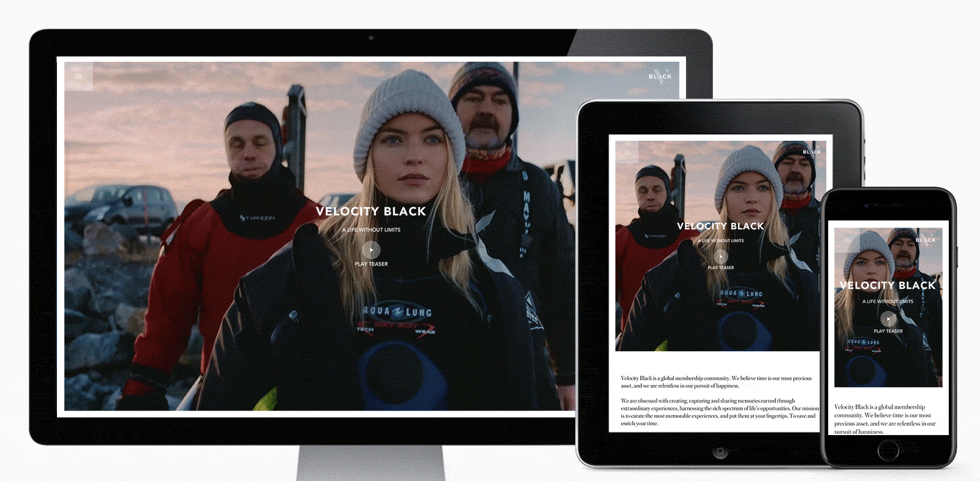Click the PLAY TEASER label on the phone

pyautogui.click(x=888, y=331)
